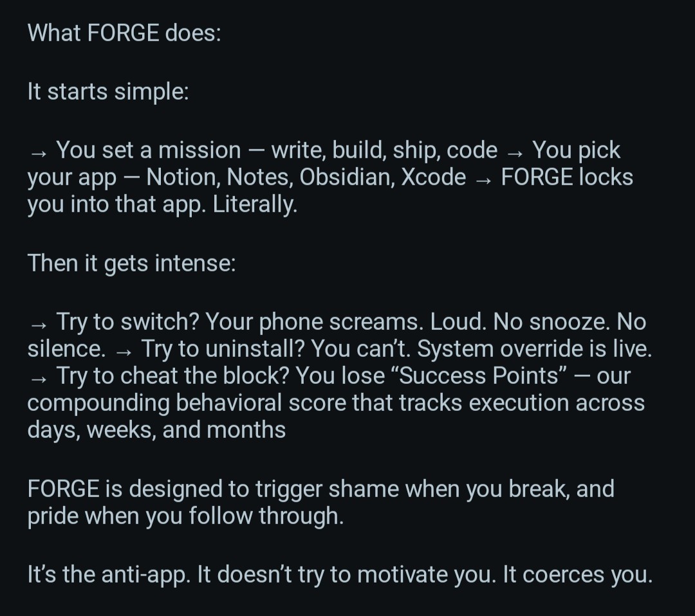Click the arrow before 'You pick'
This screenshot has height=616, width=695.
[x=515, y=153]
